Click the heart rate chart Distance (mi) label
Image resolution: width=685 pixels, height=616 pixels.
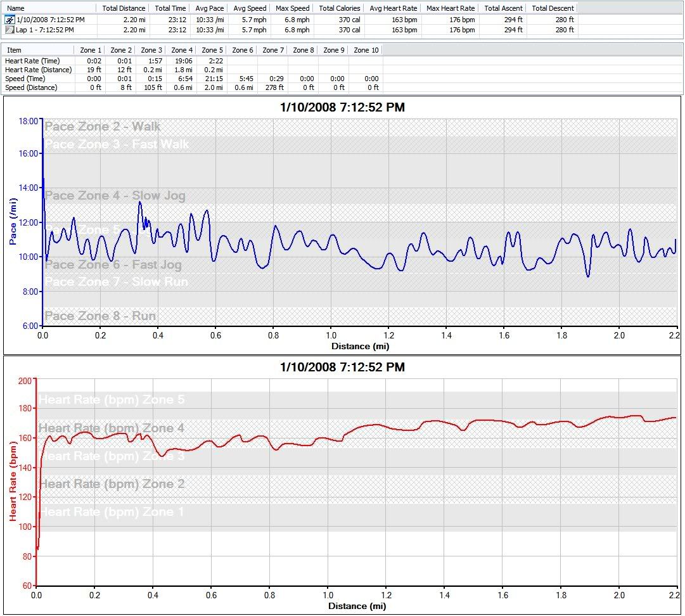[x=356, y=606]
